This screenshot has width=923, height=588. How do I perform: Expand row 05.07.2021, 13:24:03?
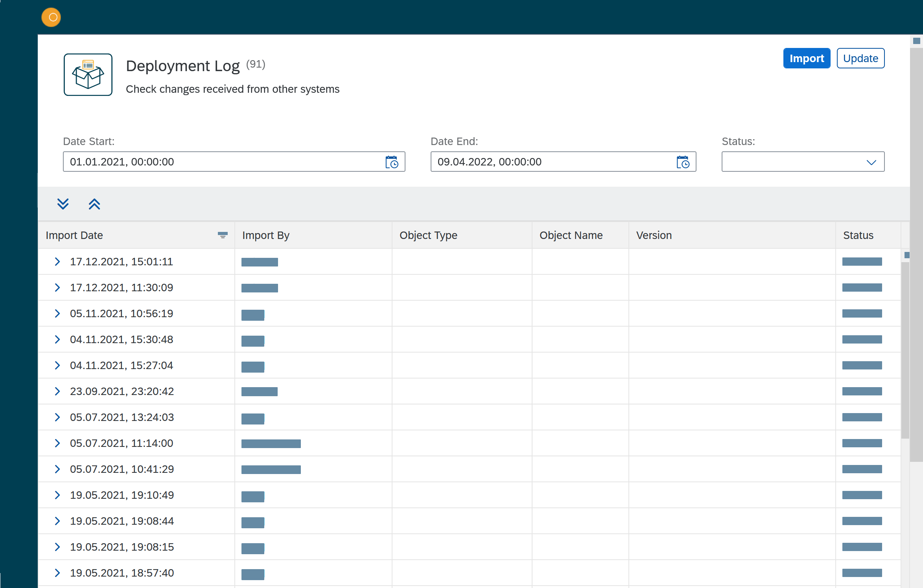(57, 417)
